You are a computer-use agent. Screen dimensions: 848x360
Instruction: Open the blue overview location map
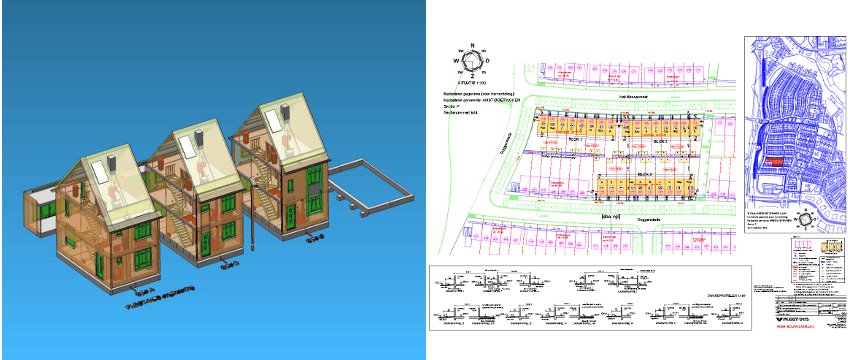pos(794,135)
